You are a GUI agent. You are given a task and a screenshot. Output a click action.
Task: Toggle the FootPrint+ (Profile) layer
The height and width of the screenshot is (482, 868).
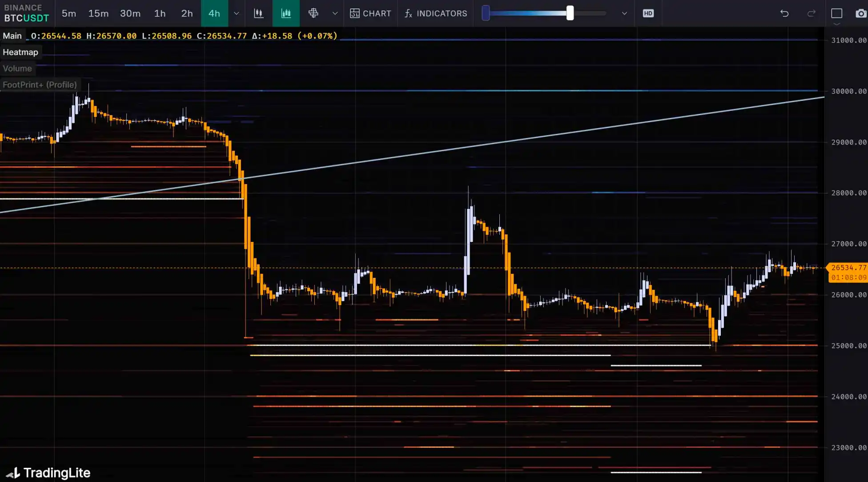pyautogui.click(x=40, y=84)
